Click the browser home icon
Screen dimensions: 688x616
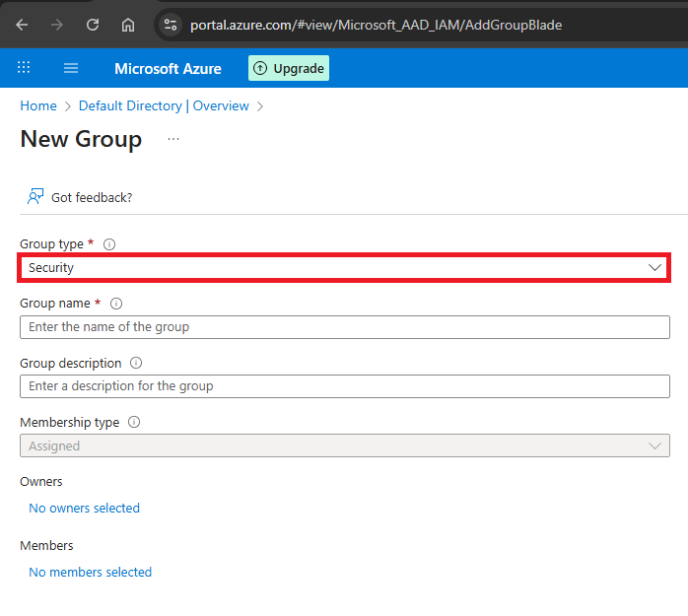(x=128, y=25)
